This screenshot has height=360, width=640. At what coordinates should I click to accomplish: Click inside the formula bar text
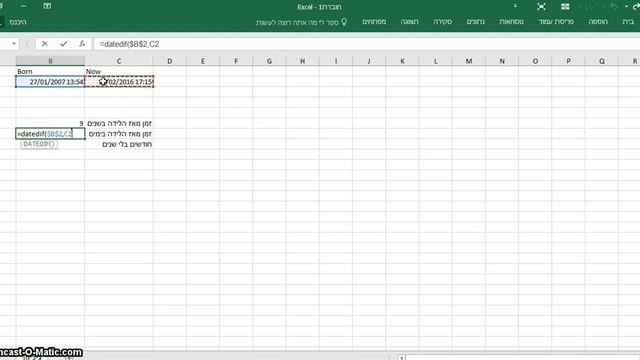129,44
